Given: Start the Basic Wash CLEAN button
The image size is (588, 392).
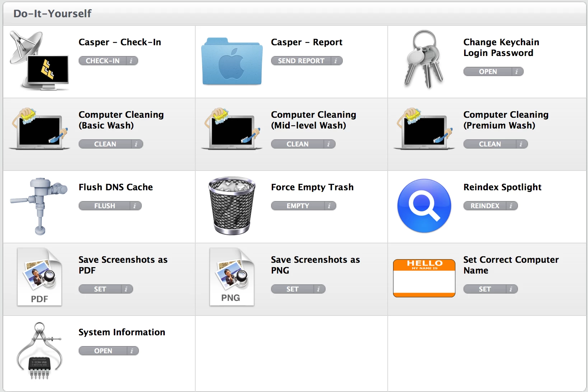Looking at the screenshot, I should pyautogui.click(x=105, y=144).
